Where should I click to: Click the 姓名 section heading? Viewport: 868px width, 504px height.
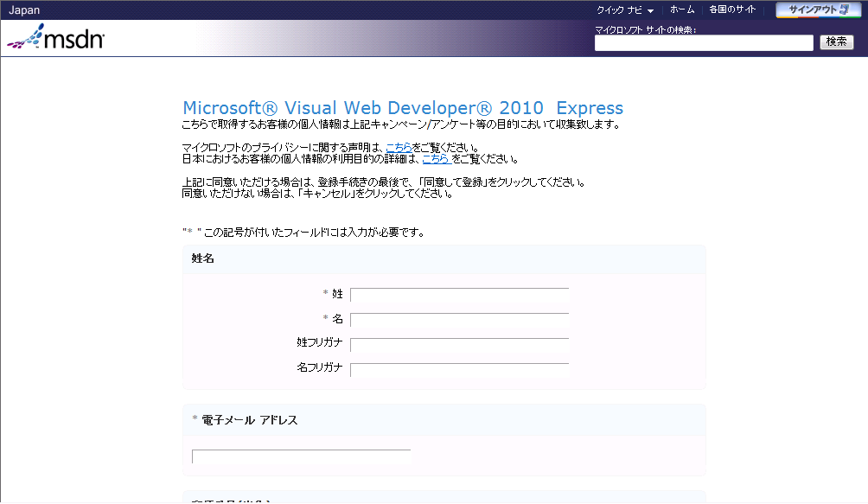click(x=202, y=258)
